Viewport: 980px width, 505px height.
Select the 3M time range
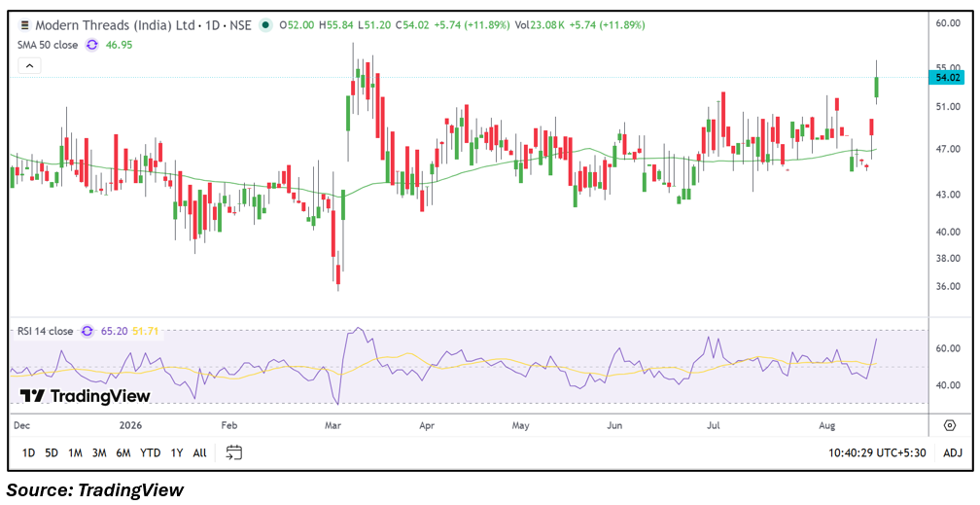pyautogui.click(x=99, y=453)
